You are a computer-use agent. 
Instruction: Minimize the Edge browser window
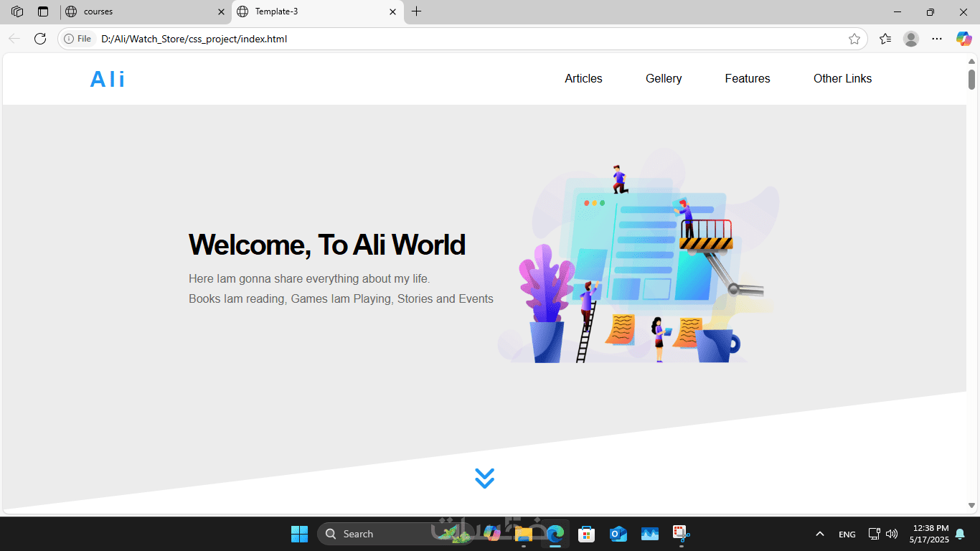897,11
